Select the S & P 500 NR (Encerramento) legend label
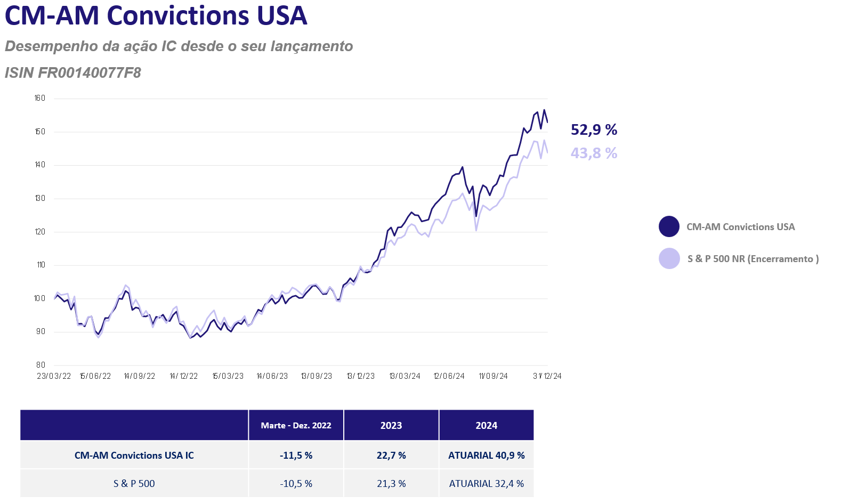 tap(753, 259)
